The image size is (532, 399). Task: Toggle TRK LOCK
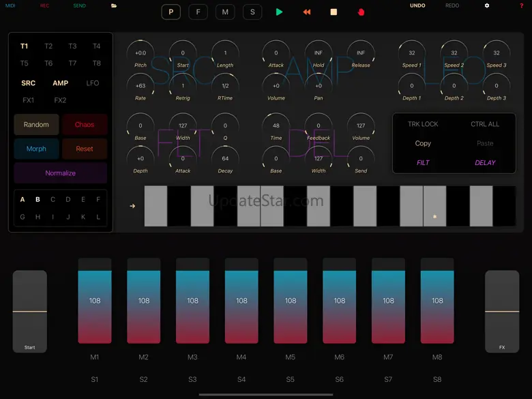coord(423,124)
